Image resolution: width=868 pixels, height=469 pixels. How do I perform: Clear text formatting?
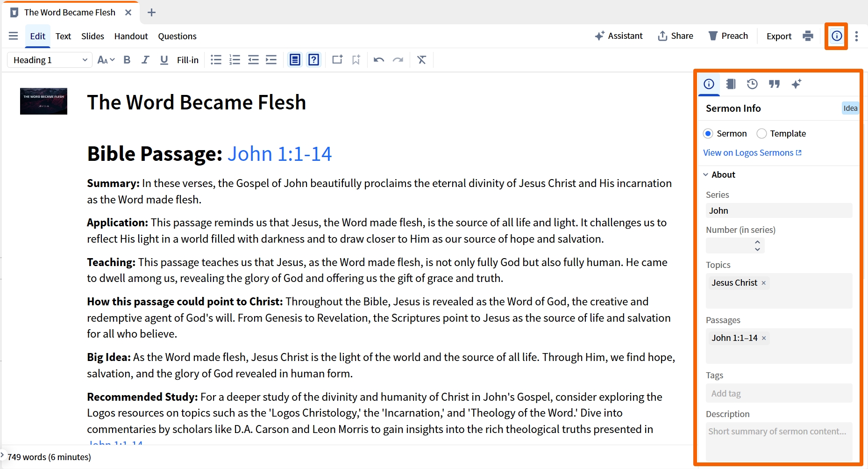[421, 60]
